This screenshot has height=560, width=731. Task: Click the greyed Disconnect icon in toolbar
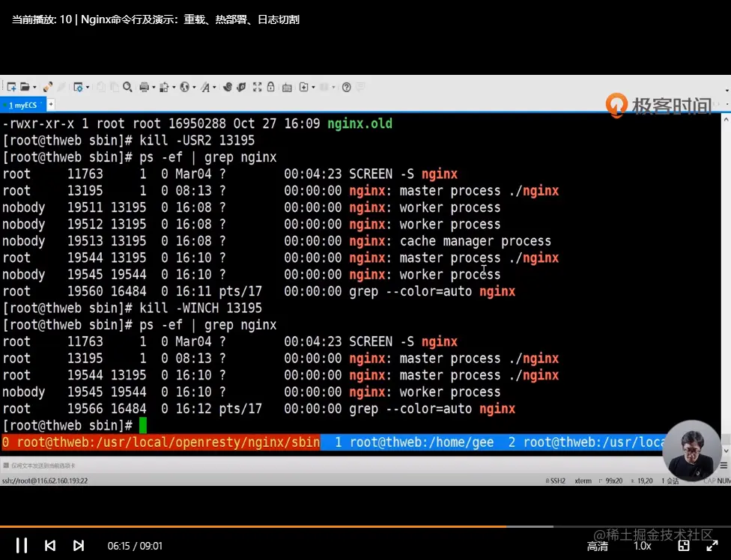click(x=61, y=87)
